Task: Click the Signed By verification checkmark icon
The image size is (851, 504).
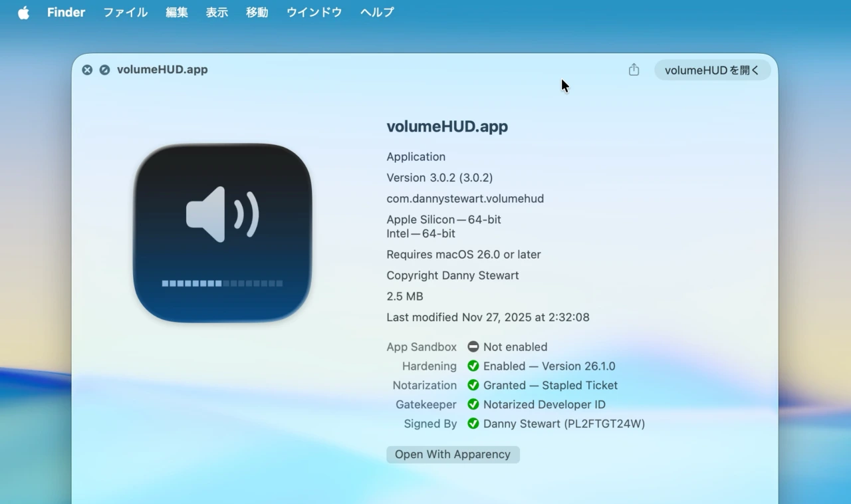Action: coord(473,424)
